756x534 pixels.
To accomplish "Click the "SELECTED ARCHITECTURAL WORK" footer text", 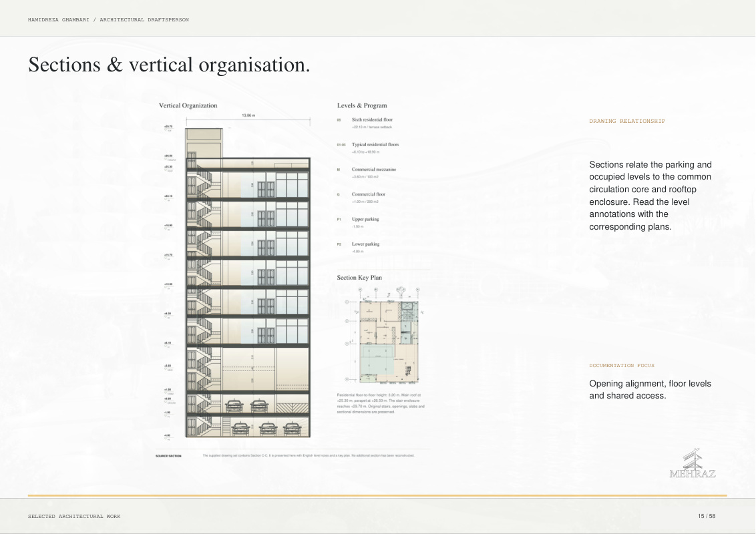I will 74,516.
